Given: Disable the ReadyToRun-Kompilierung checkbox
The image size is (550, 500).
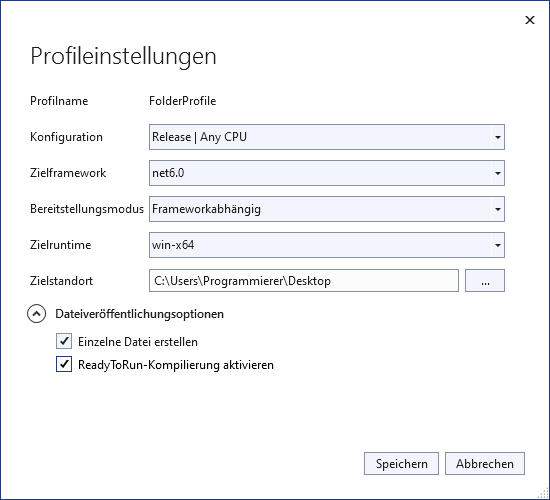Looking at the screenshot, I should click(64, 364).
